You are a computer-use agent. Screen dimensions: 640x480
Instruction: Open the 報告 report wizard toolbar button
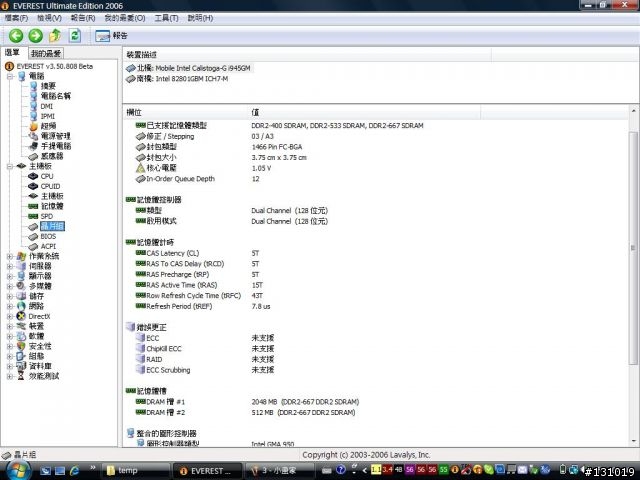point(111,36)
